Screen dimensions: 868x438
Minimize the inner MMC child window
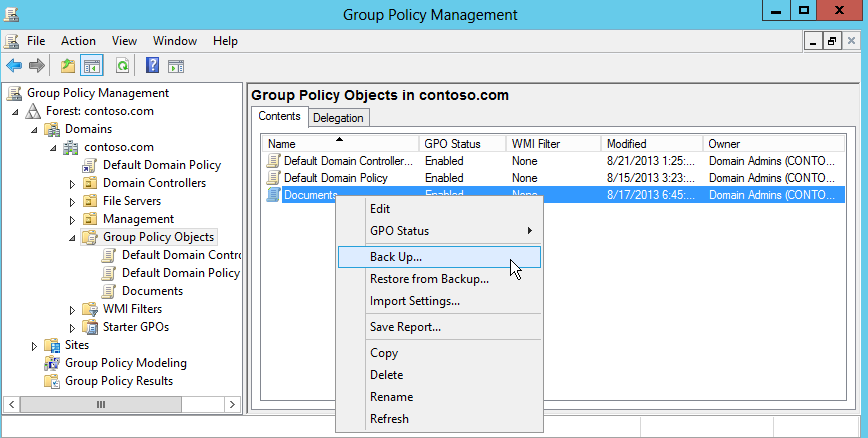click(x=813, y=41)
